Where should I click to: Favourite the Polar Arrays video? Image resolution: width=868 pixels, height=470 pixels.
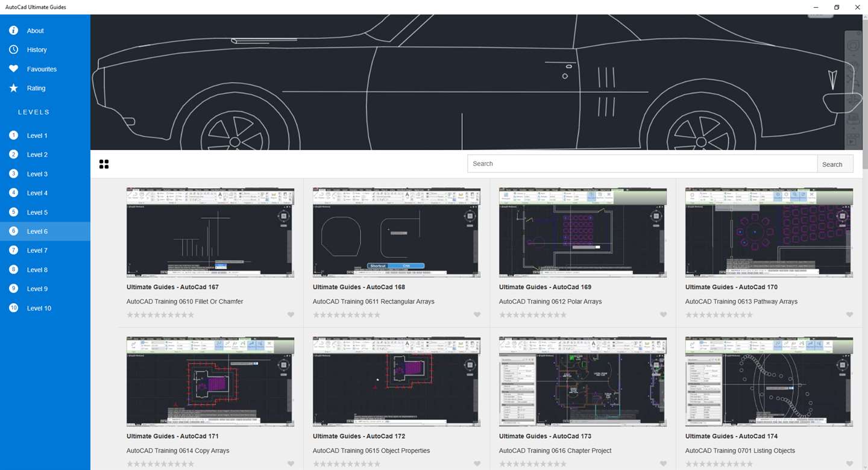tap(664, 315)
